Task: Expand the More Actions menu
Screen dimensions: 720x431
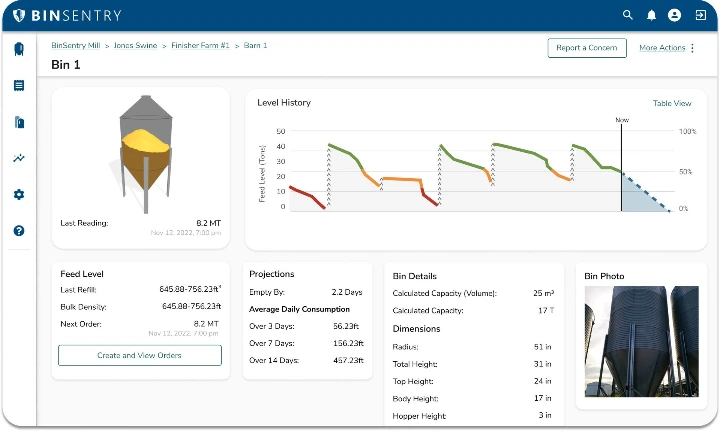Action: [x=667, y=48]
